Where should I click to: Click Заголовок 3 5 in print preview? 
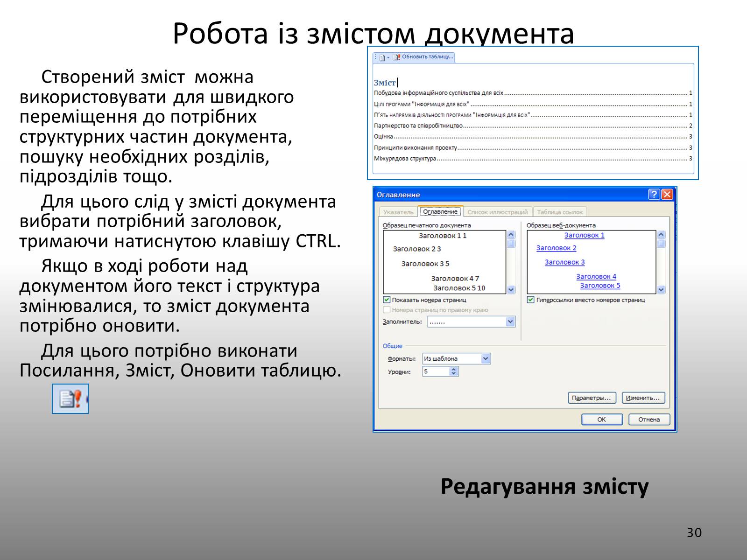tap(425, 264)
